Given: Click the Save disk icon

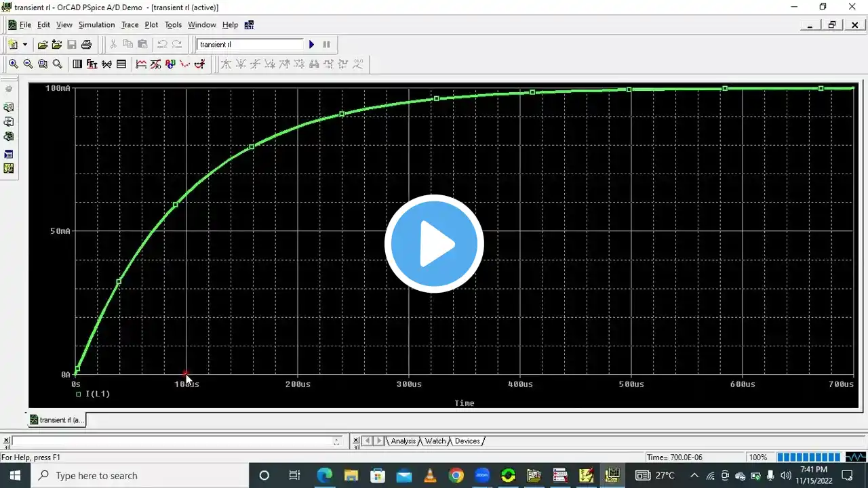Looking at the screenshot, I should [72, 44].
